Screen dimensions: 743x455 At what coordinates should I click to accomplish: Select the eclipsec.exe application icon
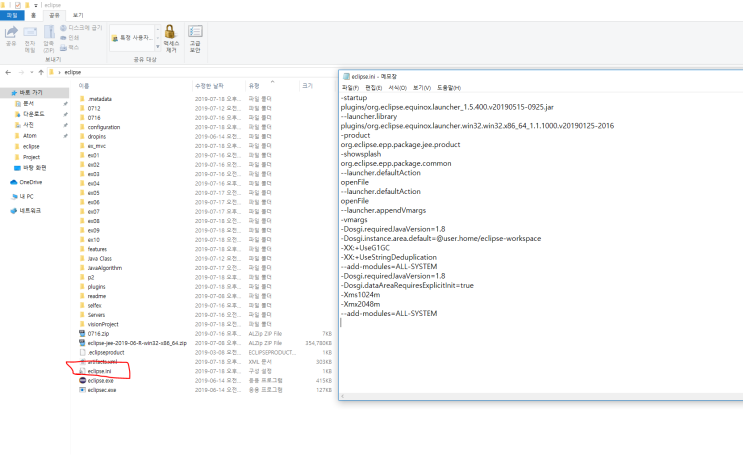pos(82,390)
